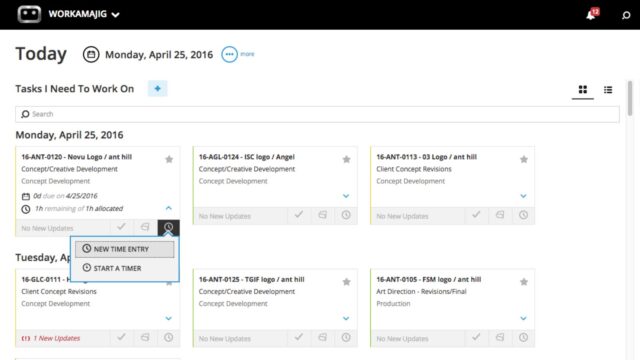Star the 16-AGL-0124 ISC logo card
The height and width of the screenshot is (360, 640).
[x=346, y=159]
